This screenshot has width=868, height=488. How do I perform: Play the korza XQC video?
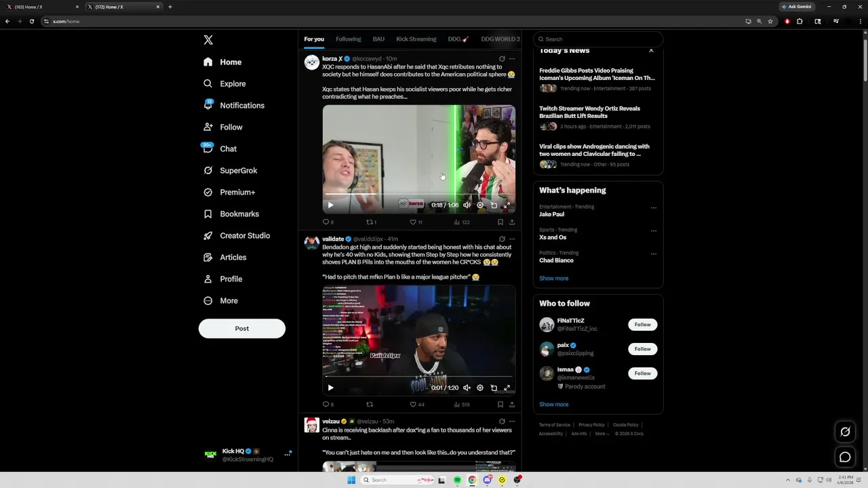(330, 205)
